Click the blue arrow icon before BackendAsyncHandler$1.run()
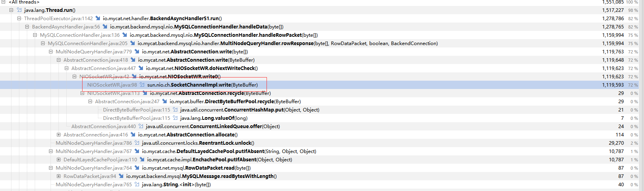Screen dimensions: 644x191 [98, 18]
